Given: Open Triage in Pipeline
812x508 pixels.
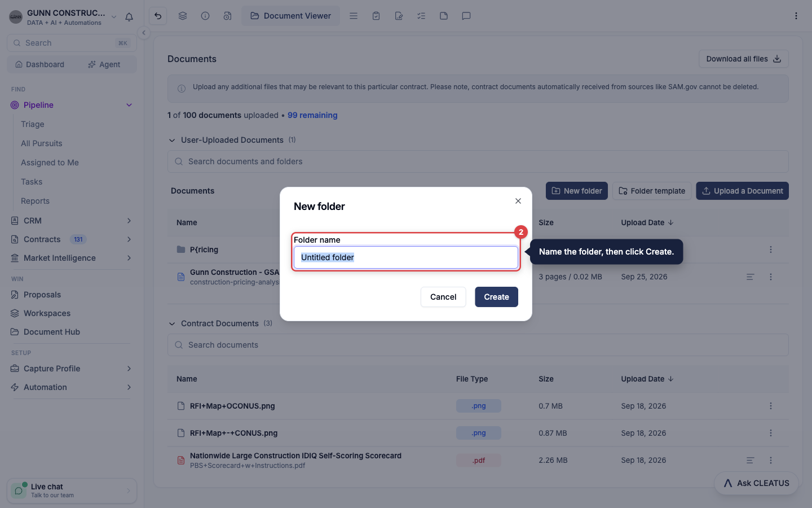Looking at the screenshot, I should tap(33, 124).
